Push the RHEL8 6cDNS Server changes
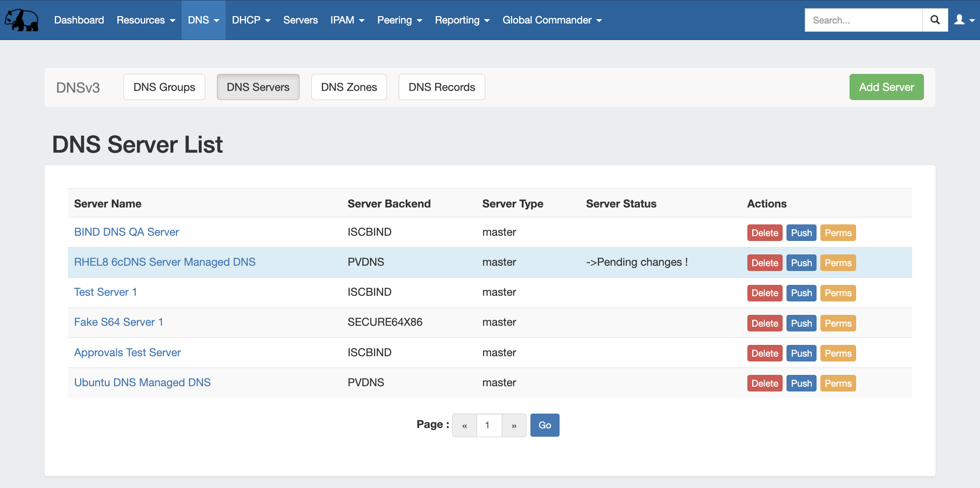This screenshot has height=488, width=980. (801, 263)
